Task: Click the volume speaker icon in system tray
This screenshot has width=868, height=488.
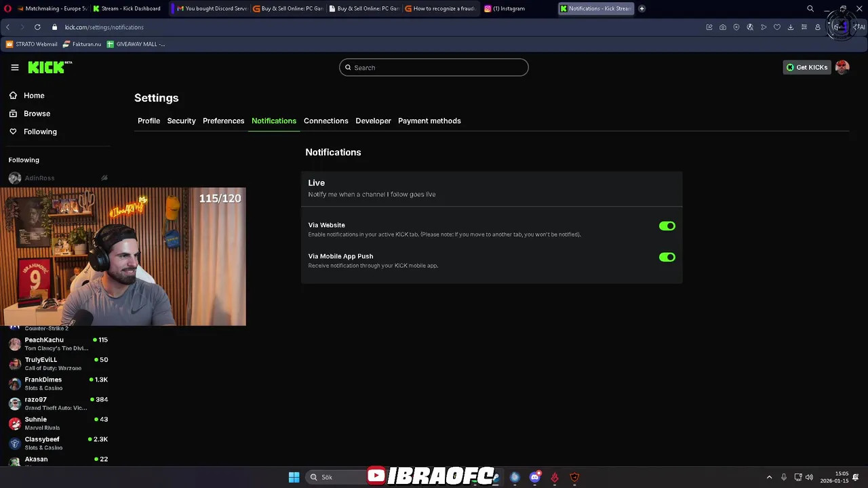Action: 809,477
